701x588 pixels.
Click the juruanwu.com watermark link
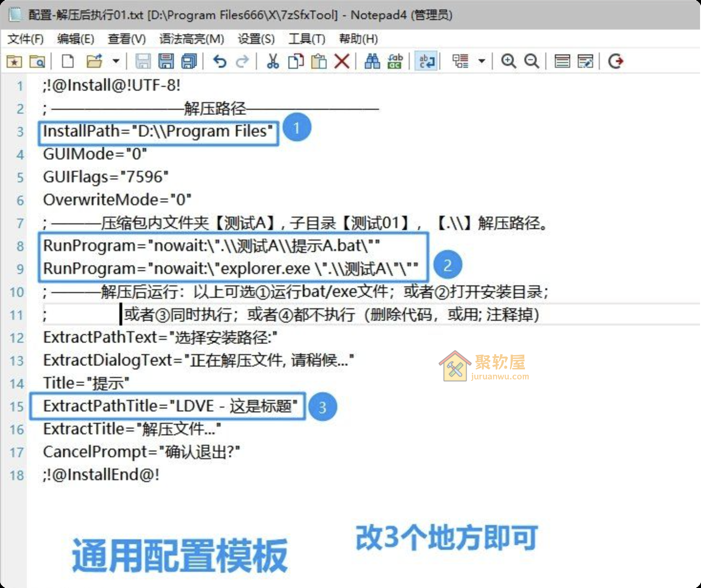(499, 377)
